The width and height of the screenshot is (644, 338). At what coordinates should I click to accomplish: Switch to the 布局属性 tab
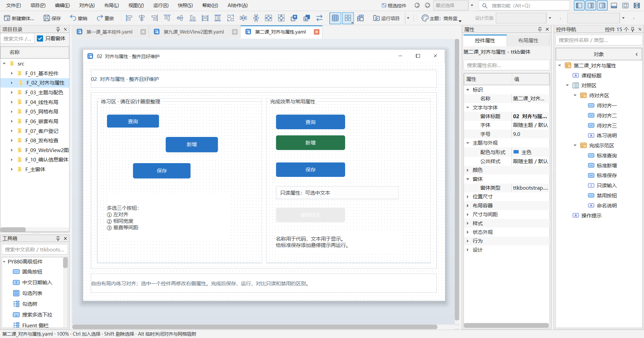tap(528, 40)
